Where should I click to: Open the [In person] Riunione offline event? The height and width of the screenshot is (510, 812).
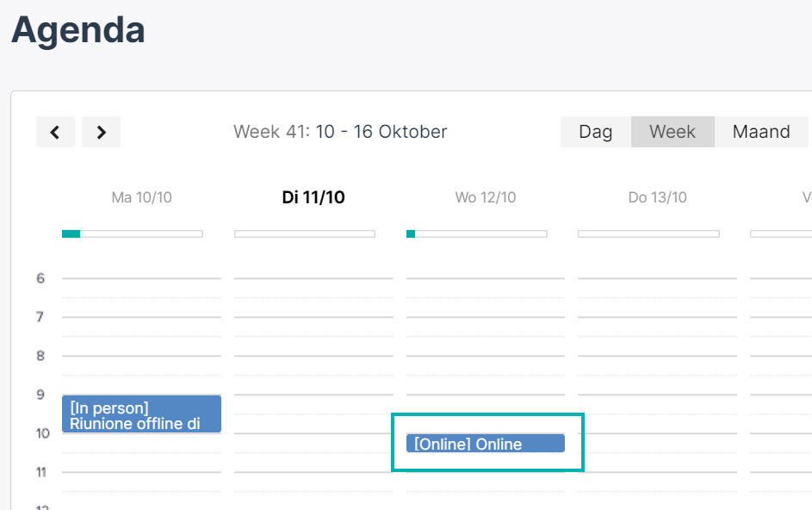141,414
